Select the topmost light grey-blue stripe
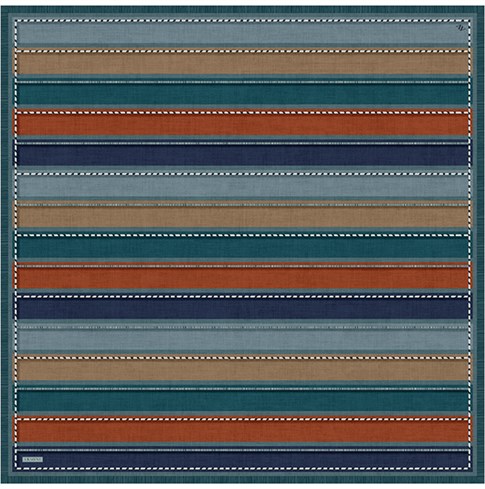 pyautogui.click(x=242, y=33)
